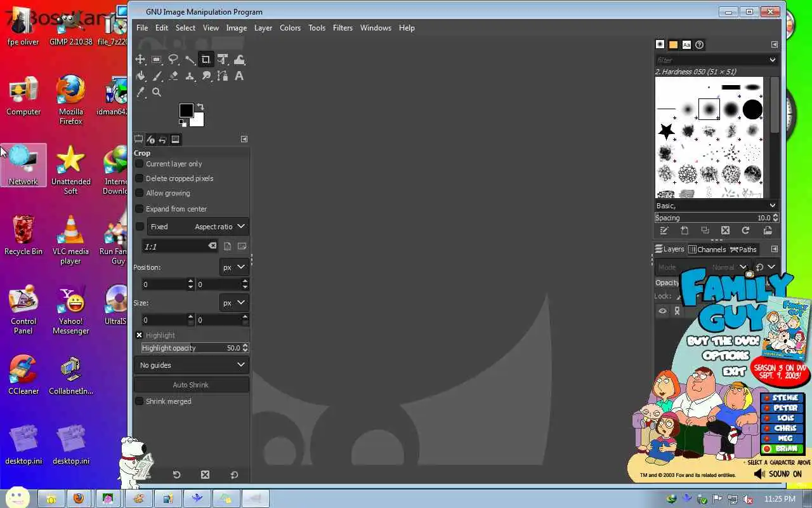The image size is (812, 508).
Task: Open the Select menu
Action: click(x=185, y=28)
